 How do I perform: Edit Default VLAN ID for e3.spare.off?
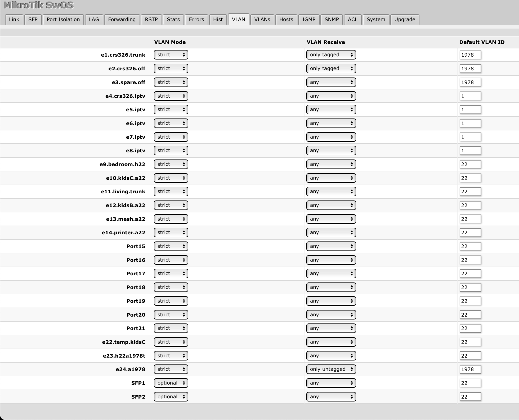tap(470, 82)
